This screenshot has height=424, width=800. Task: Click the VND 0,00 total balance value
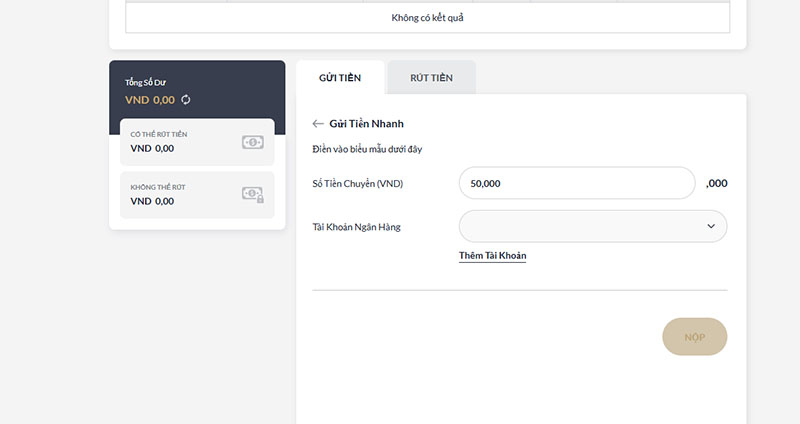tap(150, 100)
